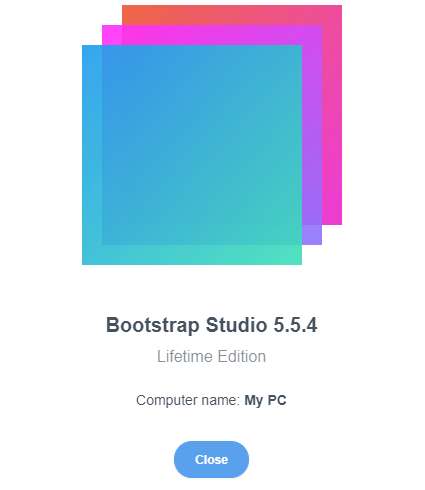Image resolution: width=425 pixels, height=490 pixels.
Task: Click the "Bootstrap Studio 5.5.4" title text
Action: pyautogui.click(x=212, y=325)
